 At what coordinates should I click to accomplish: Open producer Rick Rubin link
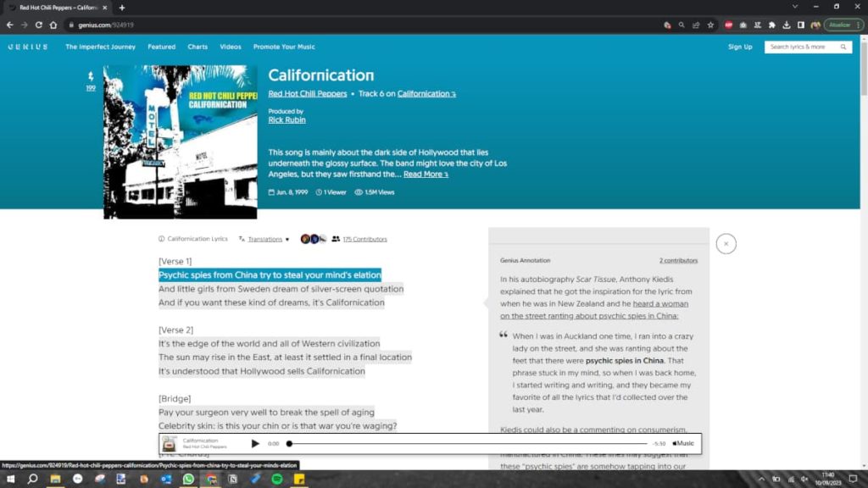coord(287,119)
